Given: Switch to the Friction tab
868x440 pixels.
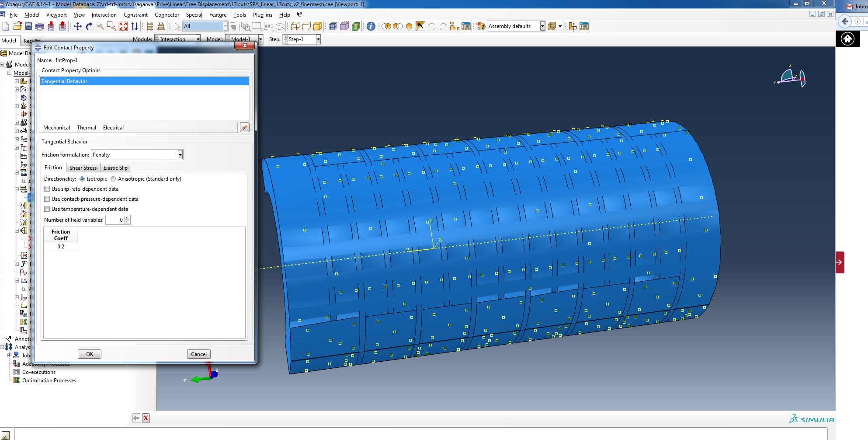Looking at the screenshot, I should 53,168.
